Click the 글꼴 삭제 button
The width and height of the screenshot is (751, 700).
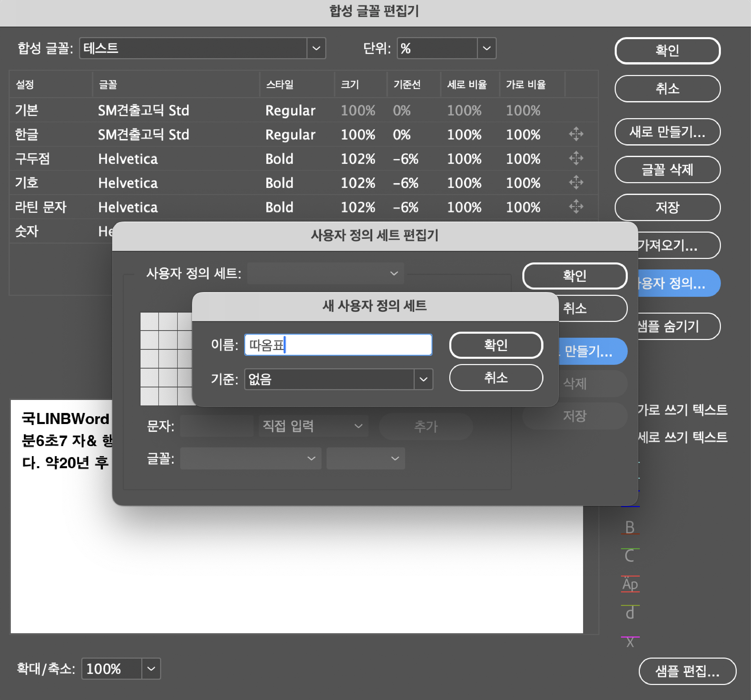click(x=667, y=170)
